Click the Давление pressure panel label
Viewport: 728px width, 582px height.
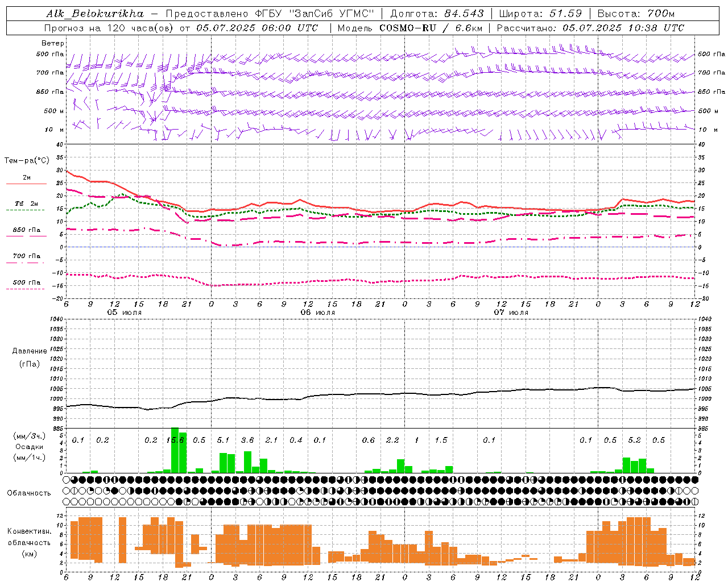30,351
